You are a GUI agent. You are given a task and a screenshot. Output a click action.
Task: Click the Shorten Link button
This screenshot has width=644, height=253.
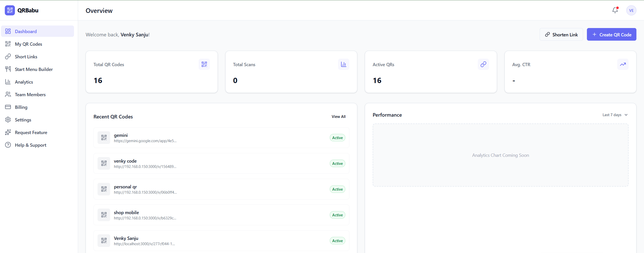coord(561,34)
